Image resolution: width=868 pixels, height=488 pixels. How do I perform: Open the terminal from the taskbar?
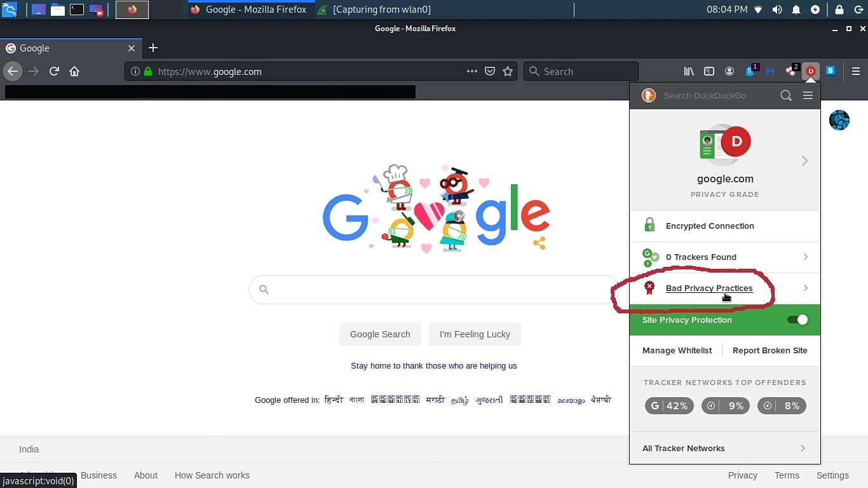[77, 9]
